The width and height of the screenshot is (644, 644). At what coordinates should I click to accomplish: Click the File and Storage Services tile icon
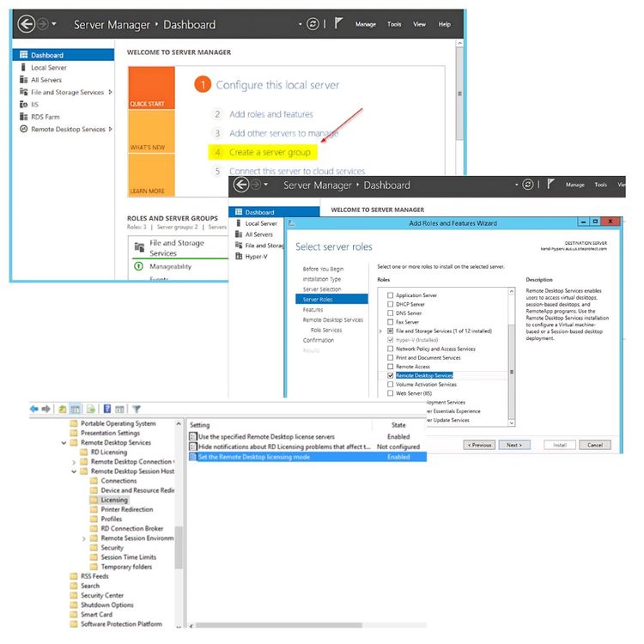point(140,247)
